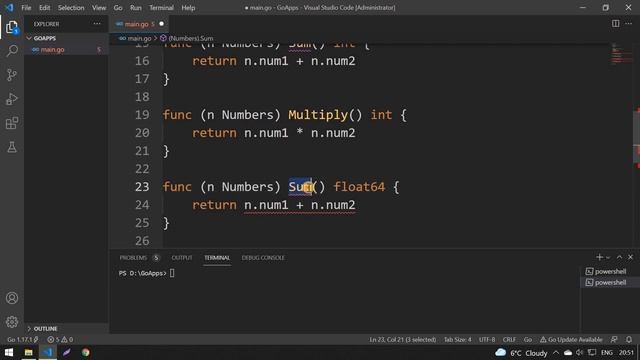Screen dimensions: 640x360
Task: Open the Help menu
Action: pyautogui.click(x=188, y=8)
